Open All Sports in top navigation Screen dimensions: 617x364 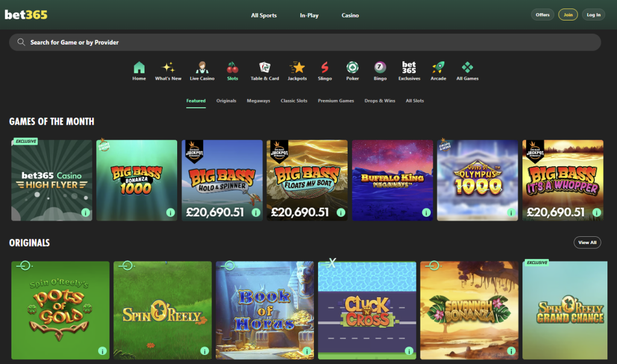tap(264, 15)
